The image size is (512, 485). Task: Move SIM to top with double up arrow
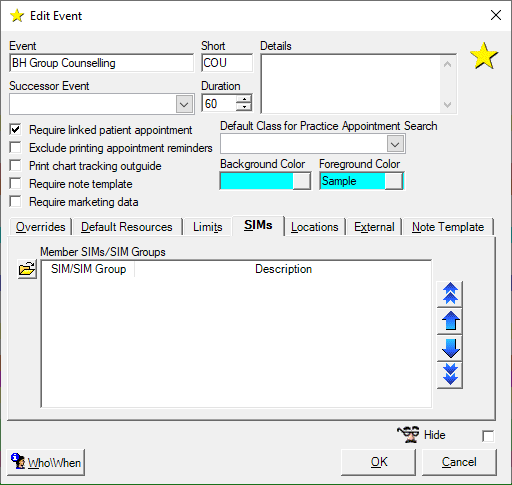point(450,294)
